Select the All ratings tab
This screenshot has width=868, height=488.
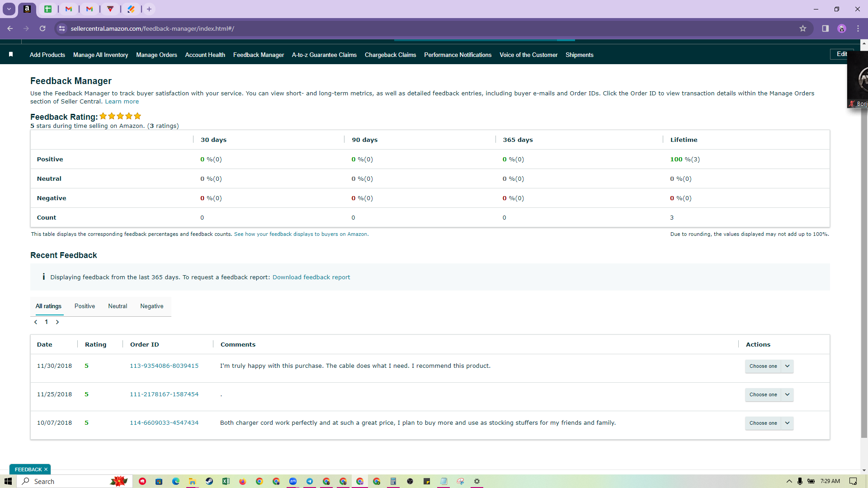pos(48,306)
